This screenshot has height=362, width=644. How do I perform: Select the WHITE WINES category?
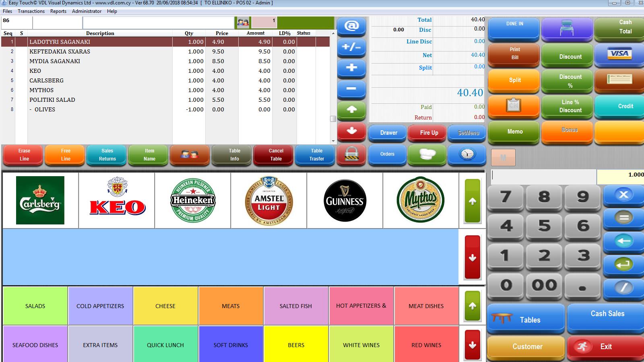361,345
